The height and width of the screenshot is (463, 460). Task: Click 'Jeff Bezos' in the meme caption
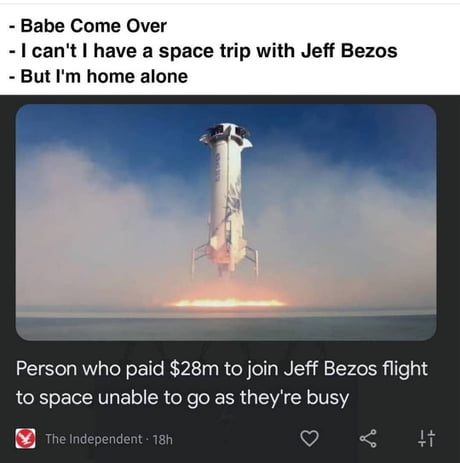349,51
